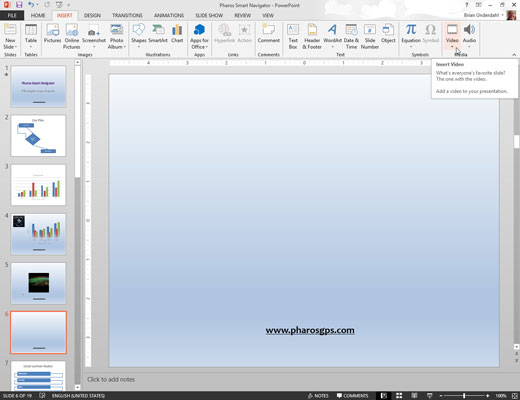This screenshot has height=400, width=520.
Task: Switch to the Design tab
Action: coord(92,15)
